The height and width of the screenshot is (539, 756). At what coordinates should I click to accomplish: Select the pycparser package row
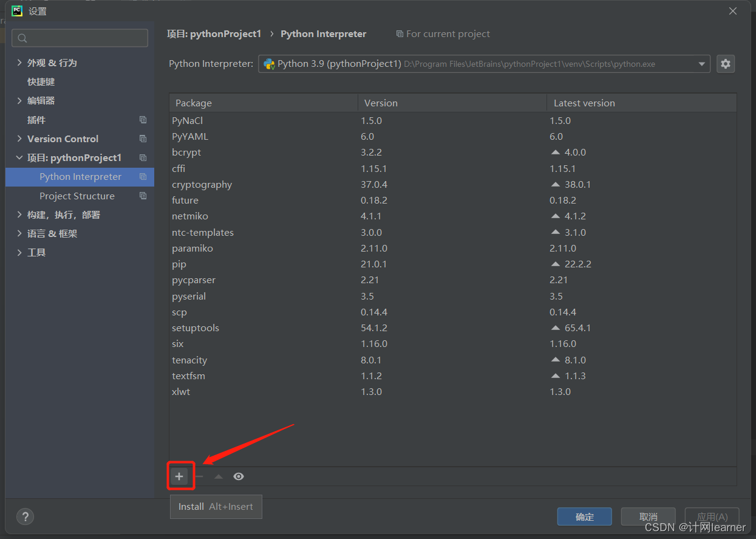click(x=453, y=280)
